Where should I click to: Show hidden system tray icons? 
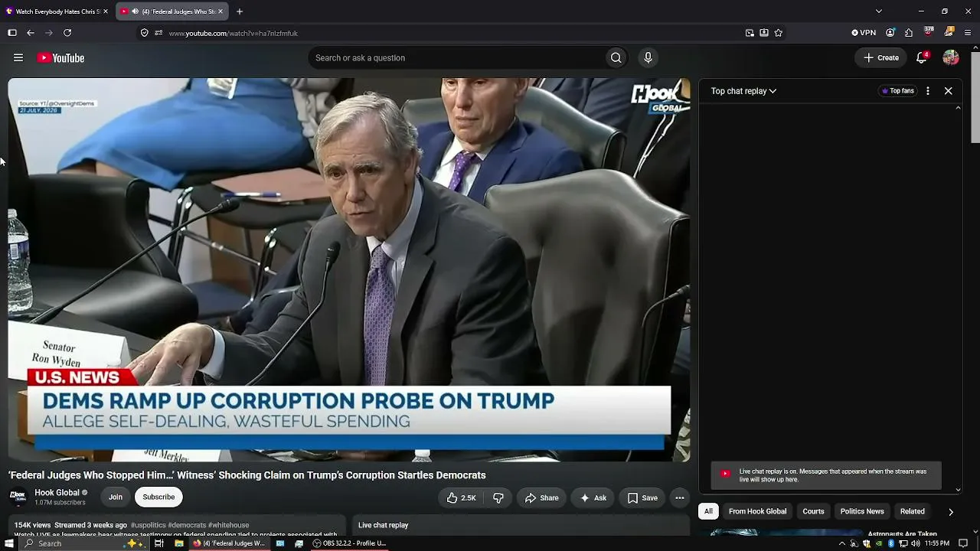coord(842,543)
